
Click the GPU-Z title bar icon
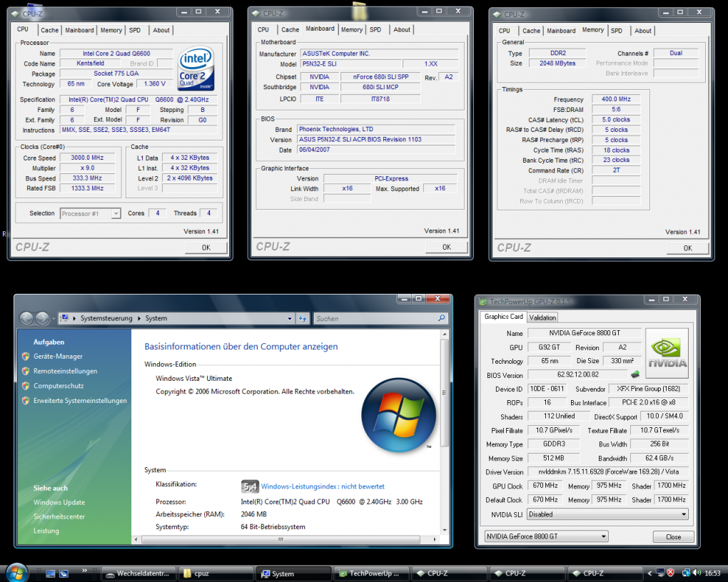point(483,302)
